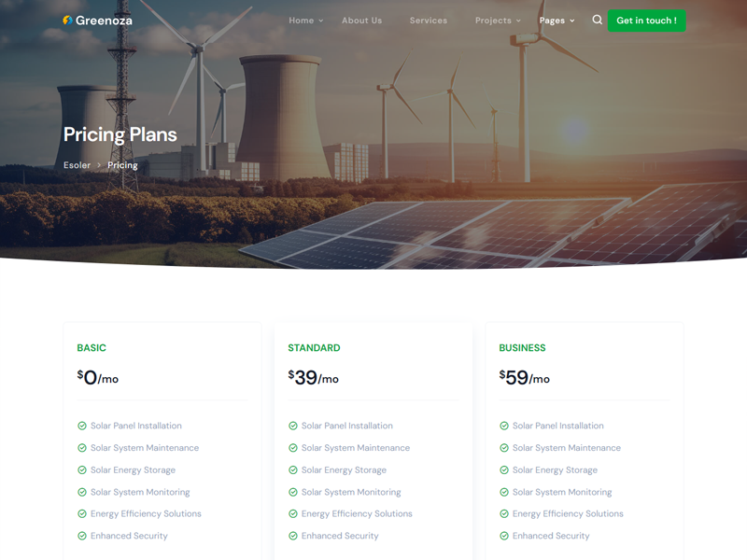The height and width of the screenshot is (560, 747).
Task: Expand the Projects dropdown chevron
Action: coord(518,21)
